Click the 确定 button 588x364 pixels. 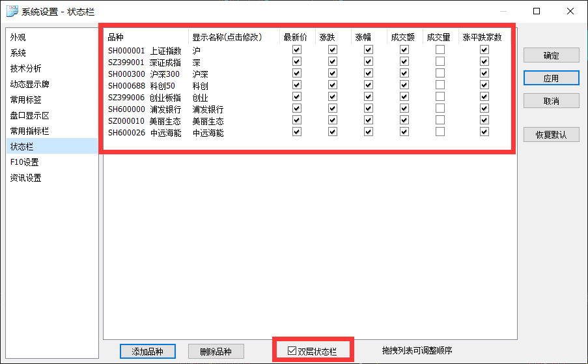(552, 55)
